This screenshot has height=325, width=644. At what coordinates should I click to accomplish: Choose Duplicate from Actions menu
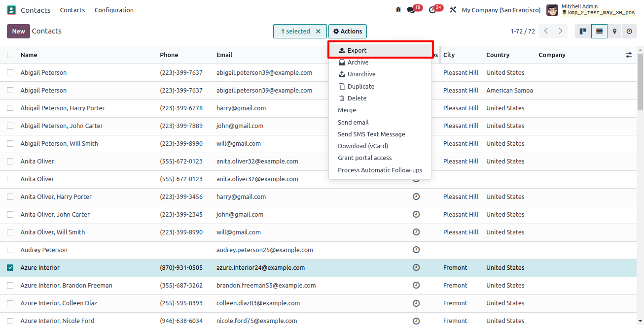[x=380, y=86]
